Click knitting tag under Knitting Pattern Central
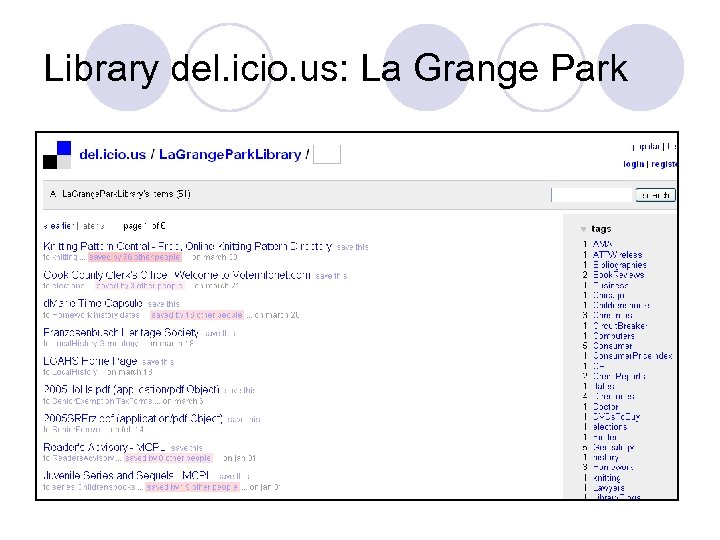This screenshot has height=540, width=720. coord(65,257)
